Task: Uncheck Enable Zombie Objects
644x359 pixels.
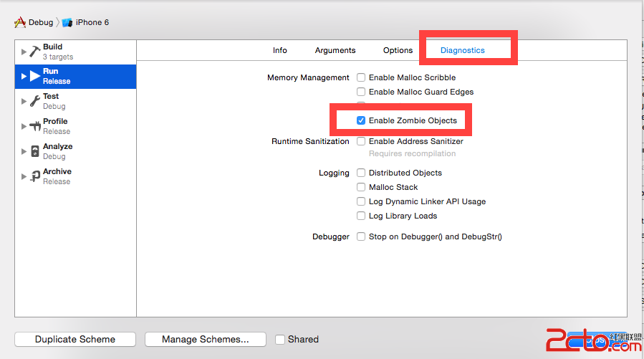Action: pyautogui.click(x=361, y=120)
